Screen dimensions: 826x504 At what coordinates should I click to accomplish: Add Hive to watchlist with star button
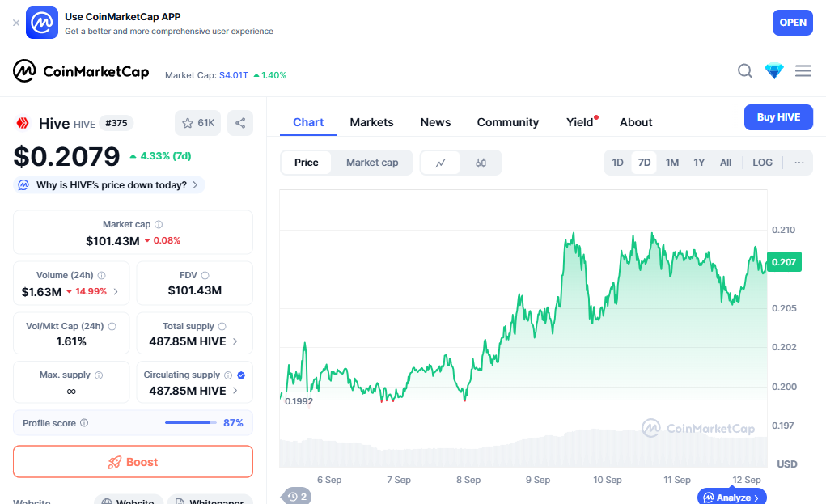click(198, 123)
